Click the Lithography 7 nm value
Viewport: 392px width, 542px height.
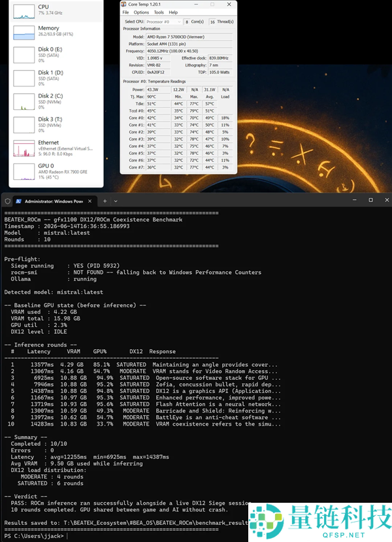click(220, 65)
